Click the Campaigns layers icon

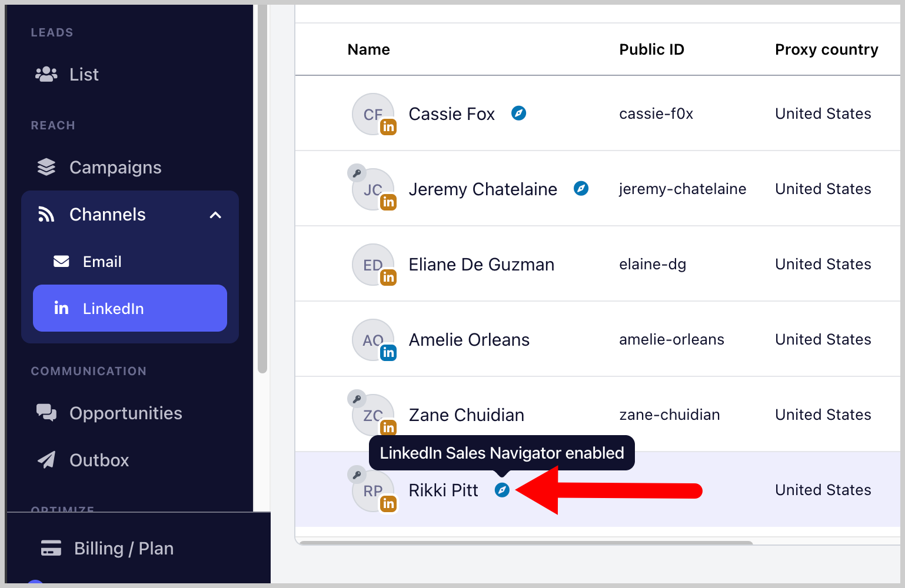[46, 167]
